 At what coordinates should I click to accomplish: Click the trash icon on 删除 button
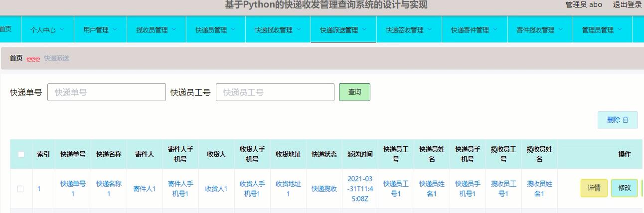pos(626,120)
